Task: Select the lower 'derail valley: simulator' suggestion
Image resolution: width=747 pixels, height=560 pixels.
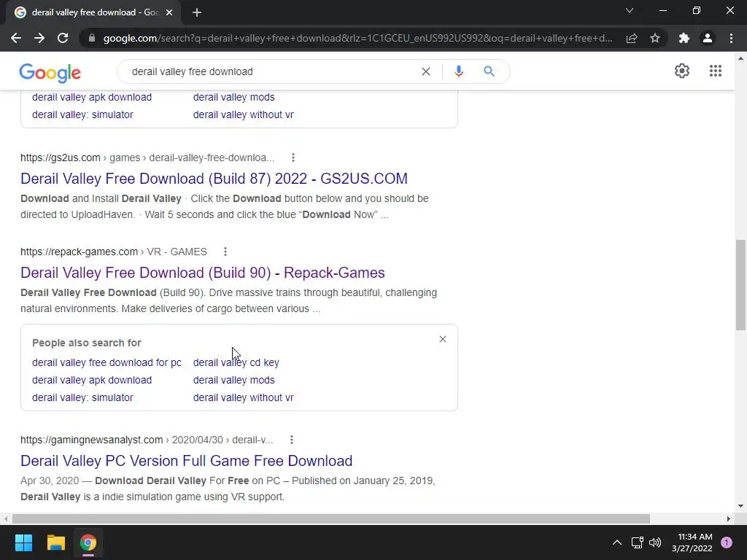Action: coord(82,397)
